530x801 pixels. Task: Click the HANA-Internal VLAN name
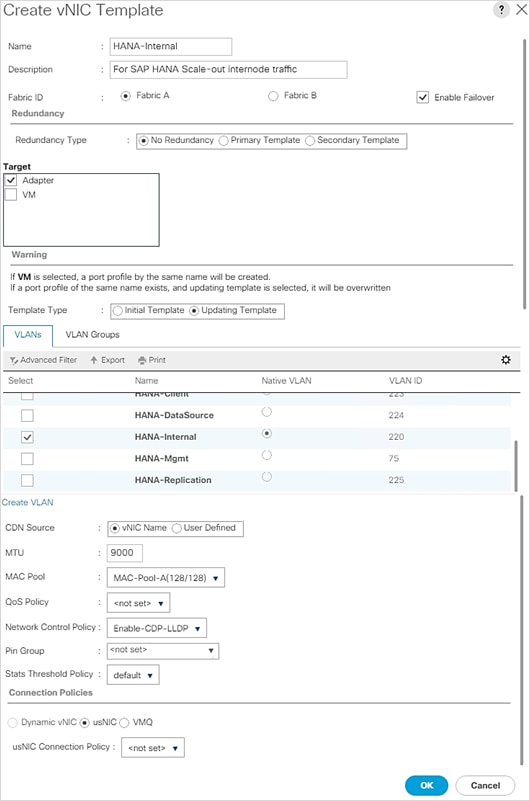165,437
